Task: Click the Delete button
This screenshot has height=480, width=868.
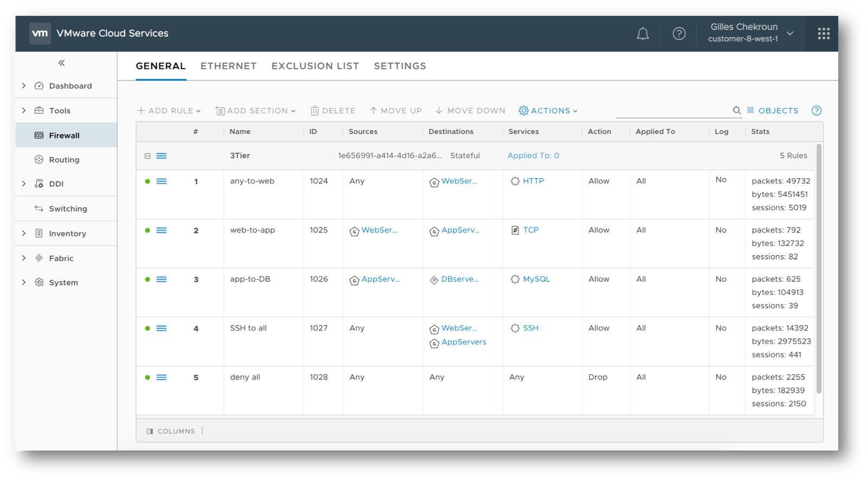Action: coord(333,111)
